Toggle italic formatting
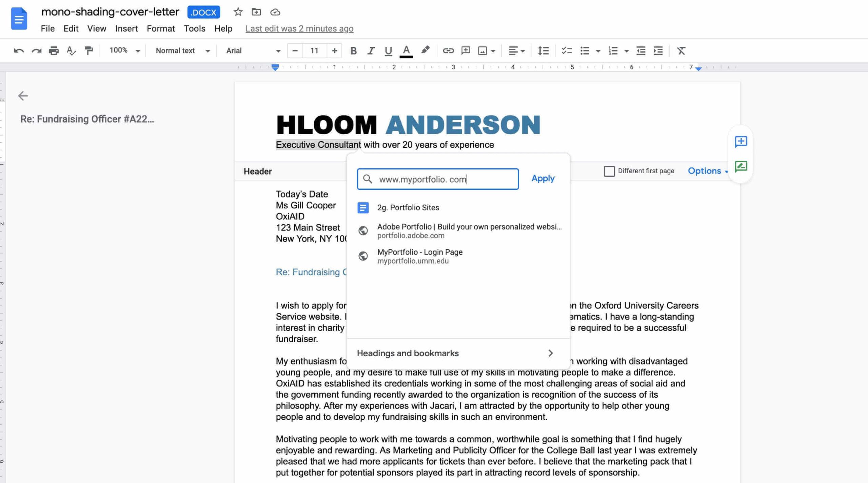 coord(371,51)
